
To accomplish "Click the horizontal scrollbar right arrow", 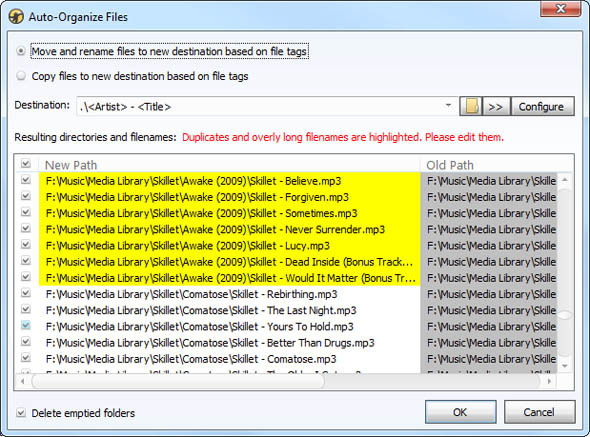I will (x=549, y=381).
